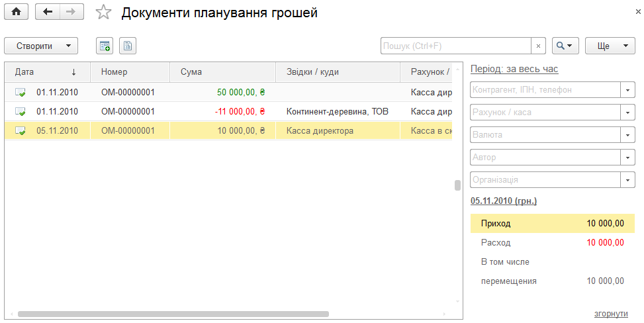Sort by the Звідки / куди column header
The image size is (644, 323).
point(338,72)
